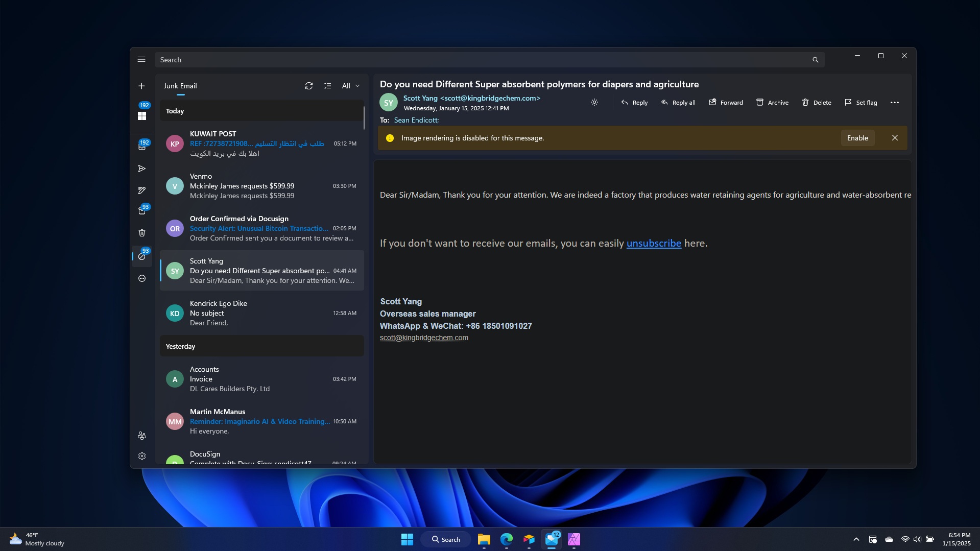The height and width of the screenshot is (551, 980).
Task: Archive the open message
Action: pyautogui.click(x=772, y=103)
